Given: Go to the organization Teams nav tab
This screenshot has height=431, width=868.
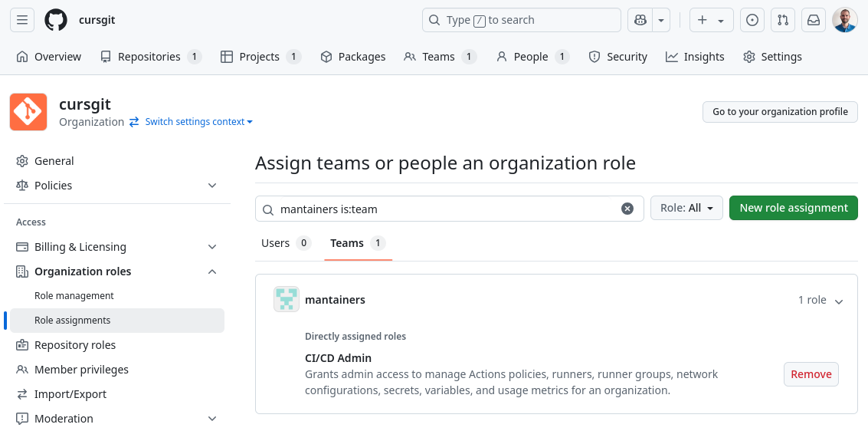Looking at the screenshot, I should [440, 57].
